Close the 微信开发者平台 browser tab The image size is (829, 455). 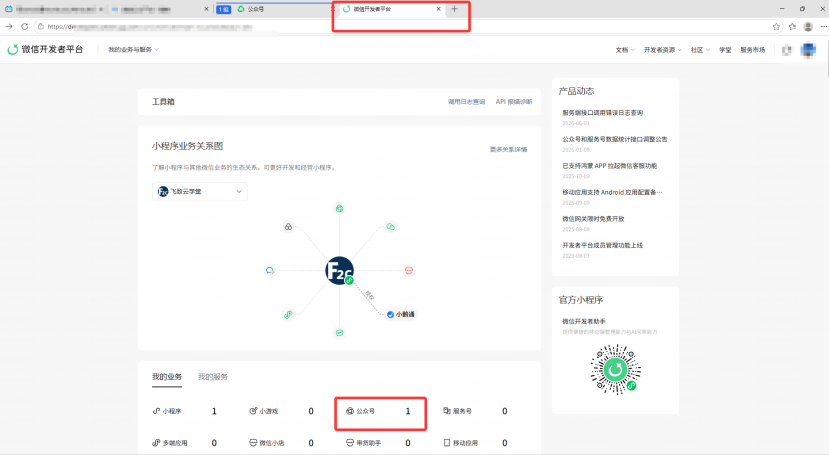click(438, 9)
